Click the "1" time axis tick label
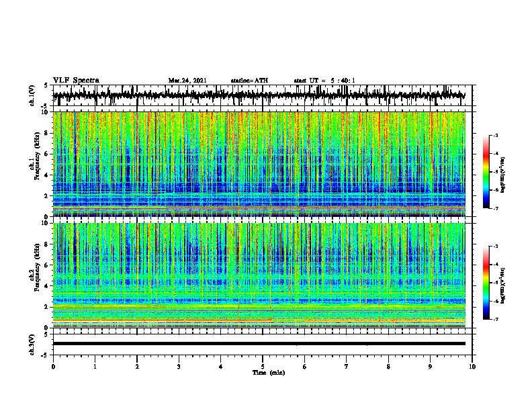 (95, 367)
